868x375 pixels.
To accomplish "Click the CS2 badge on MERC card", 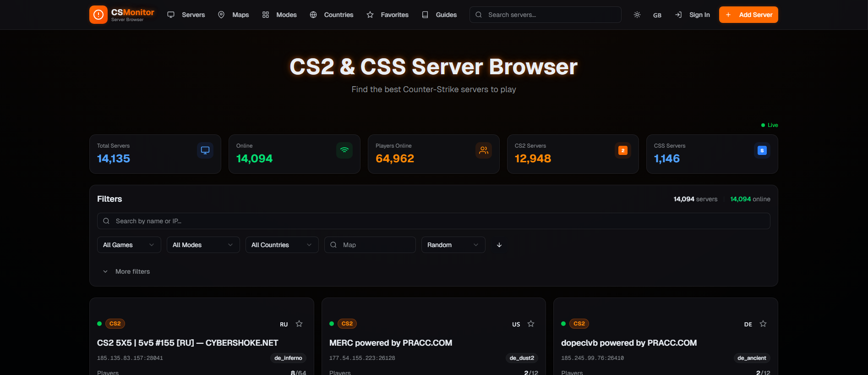I will [x=347, y=324].
